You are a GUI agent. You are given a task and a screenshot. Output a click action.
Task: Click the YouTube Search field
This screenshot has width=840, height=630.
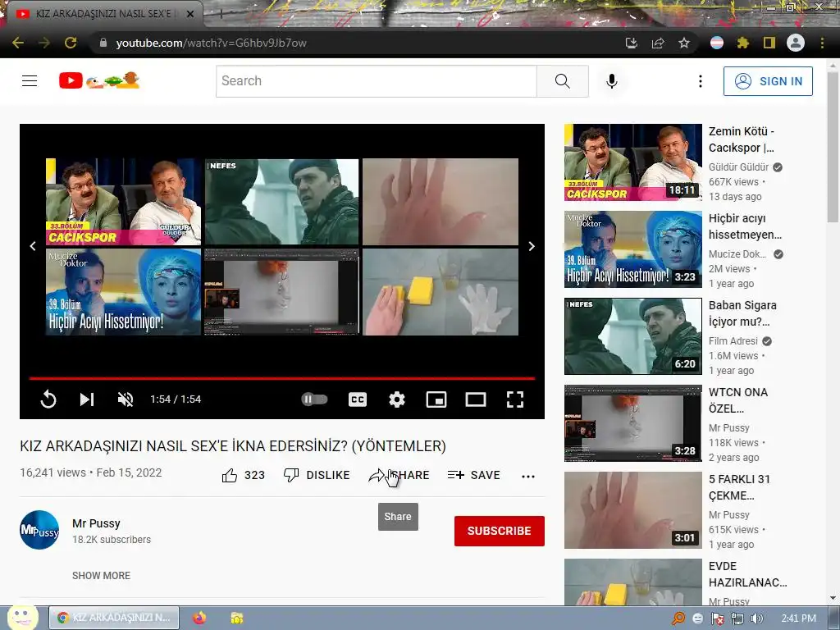(376, 81)
